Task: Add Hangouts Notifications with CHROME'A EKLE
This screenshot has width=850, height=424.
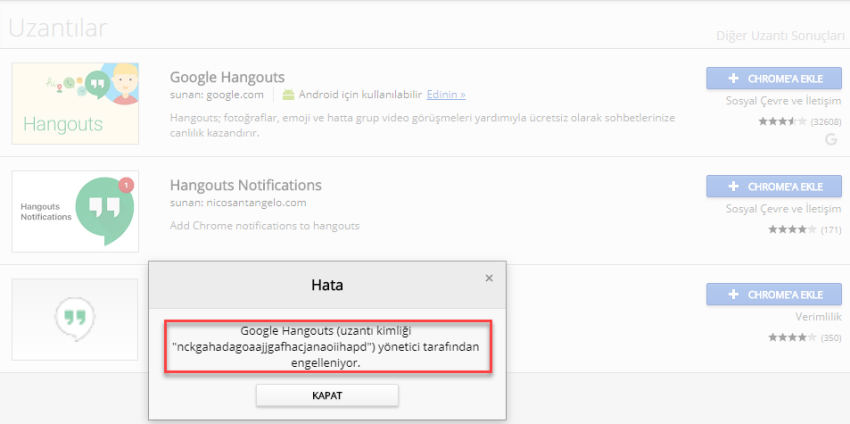Action: pyautogui.click(x=774, y=187)
